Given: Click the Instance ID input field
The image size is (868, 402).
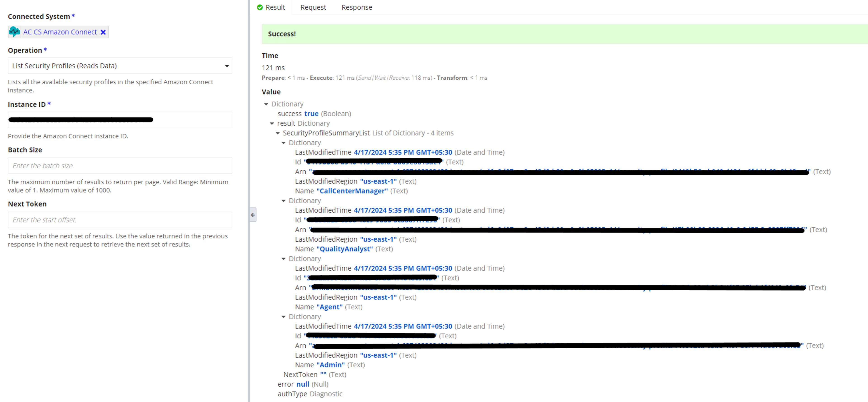Looking at the screenshot, I should 120,120.
